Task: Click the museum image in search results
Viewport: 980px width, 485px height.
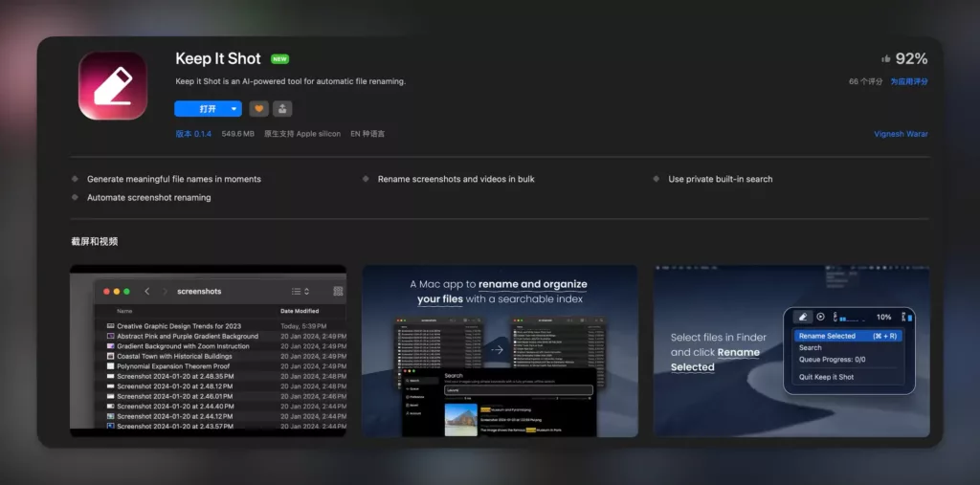Action: point(460,419)
